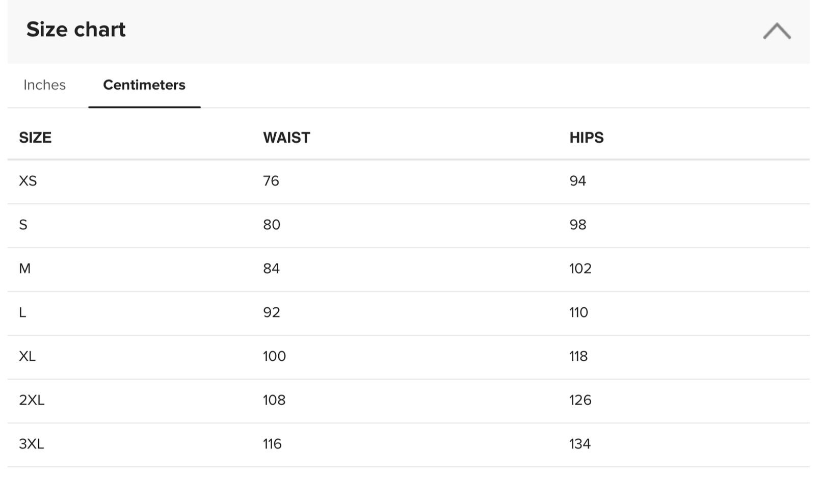
Task: Select the M size row label
Action: coord(25,269)
